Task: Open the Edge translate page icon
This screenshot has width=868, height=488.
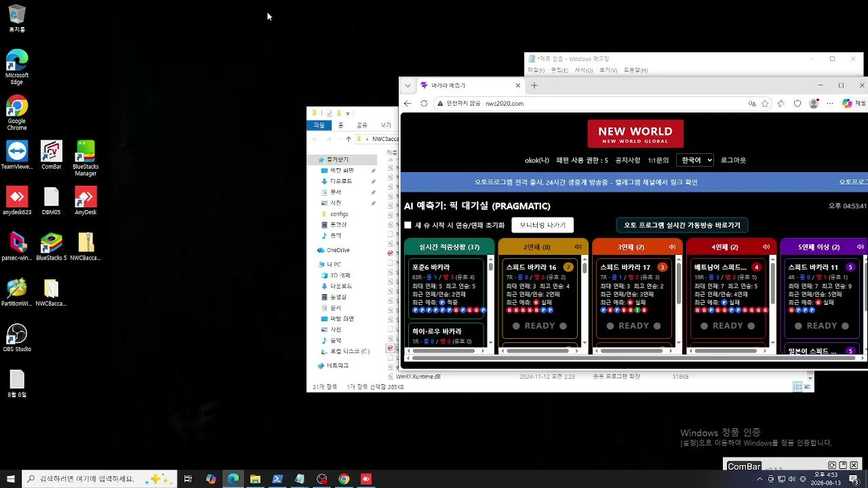Action: pos(751,104)
